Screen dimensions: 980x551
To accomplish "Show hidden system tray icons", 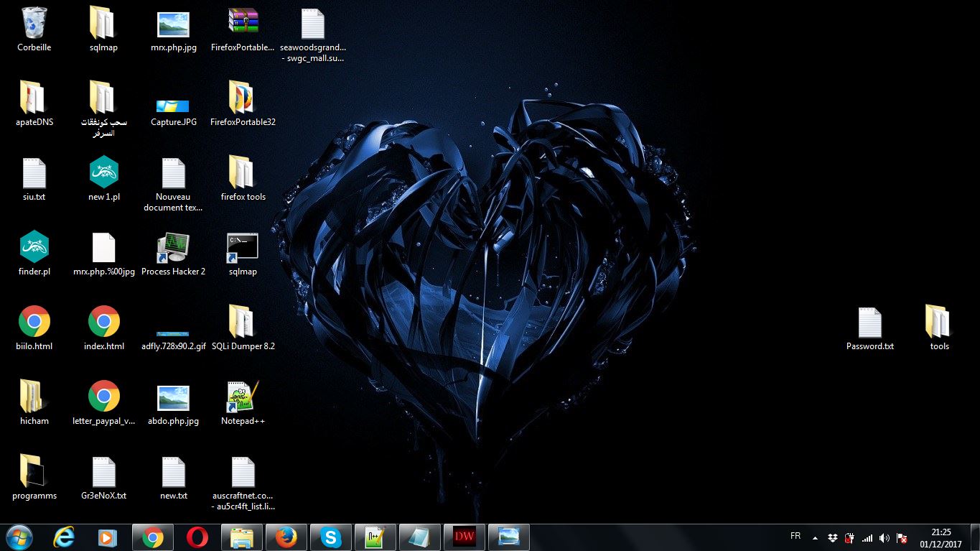I will 815,538.
